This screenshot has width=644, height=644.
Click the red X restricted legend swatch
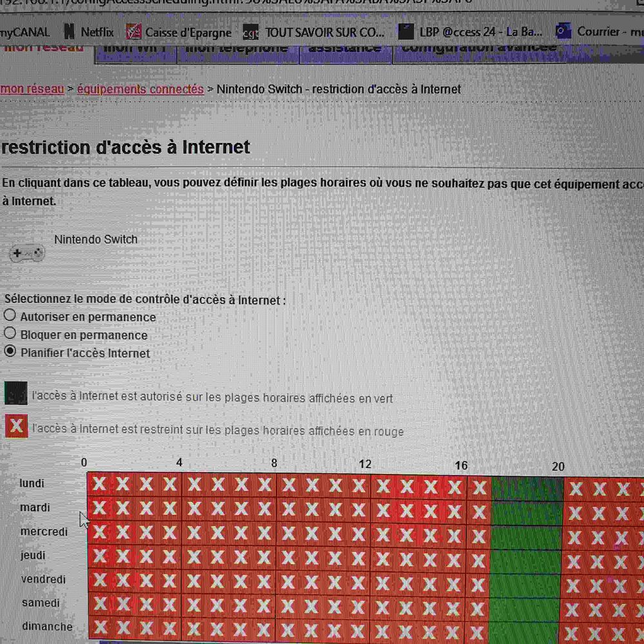click(x=16, y=426)
